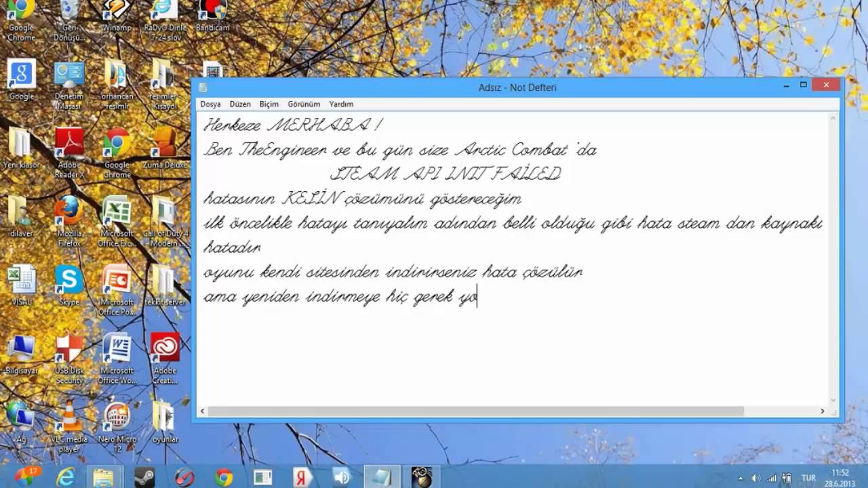Select the Zuma Deluxe desktop shortcut
The width and height of the screenshot is (868, 488).
164,148
